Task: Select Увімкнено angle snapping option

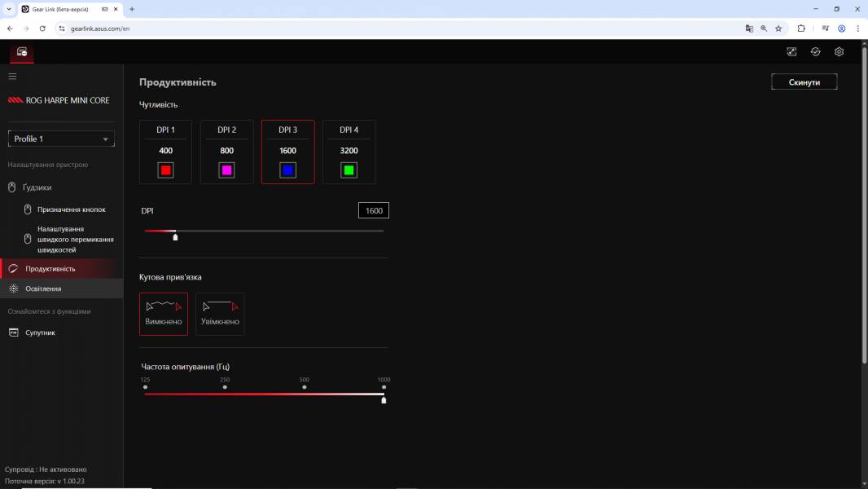Action: point(220,314)
